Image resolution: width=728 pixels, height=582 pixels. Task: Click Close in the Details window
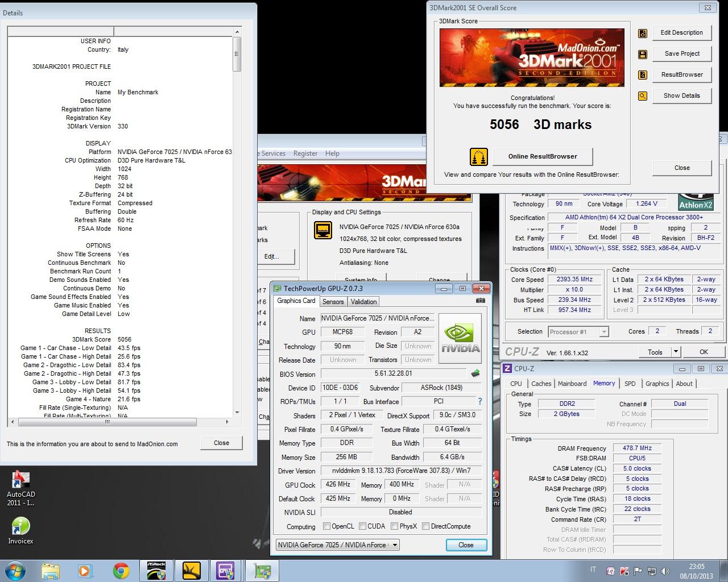(x=221, y=443)
